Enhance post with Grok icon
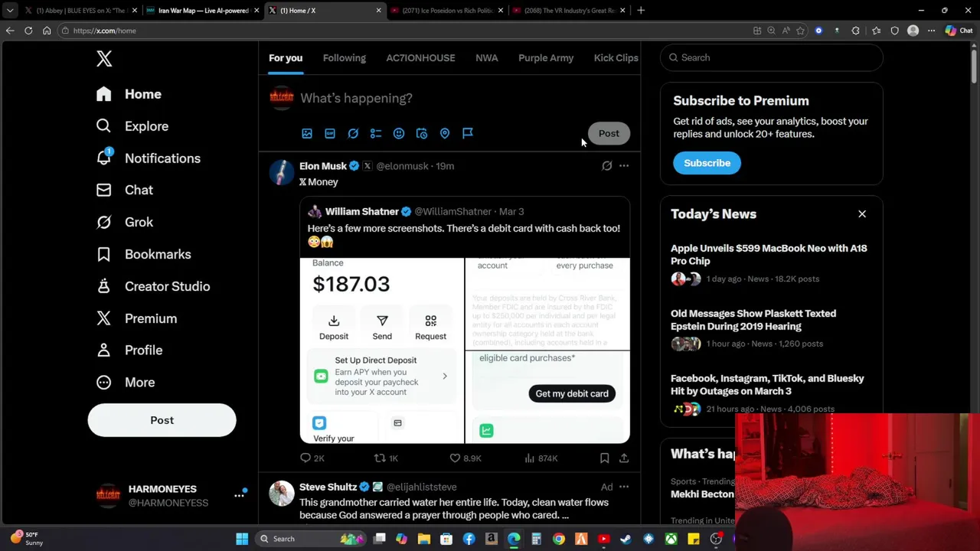This screenshot has width=980, height=551. pyautogui.click(x=353, y=133)
